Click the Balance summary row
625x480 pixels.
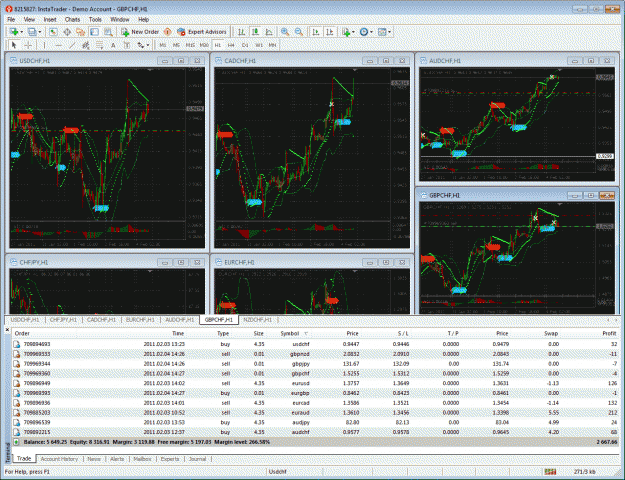coord(315,442)
